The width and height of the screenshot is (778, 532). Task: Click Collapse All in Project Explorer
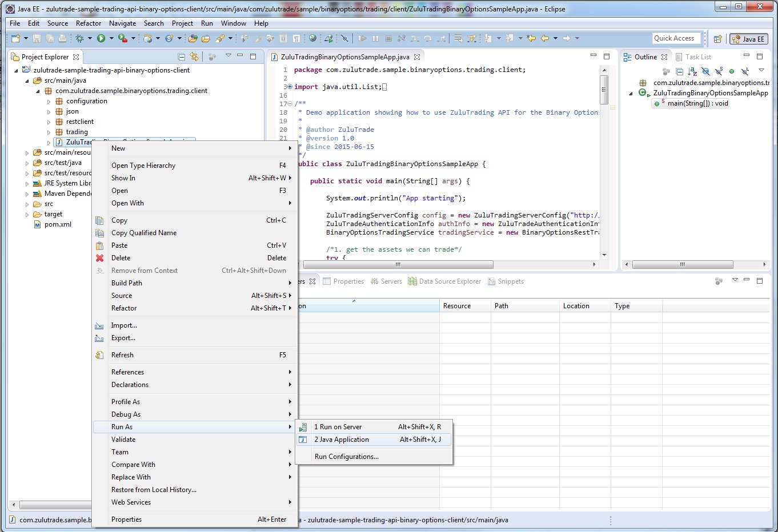click(181, 57)
